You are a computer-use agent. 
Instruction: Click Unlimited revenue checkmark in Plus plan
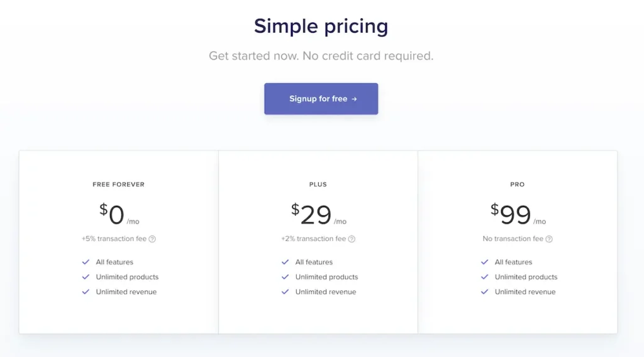(285, 292)
